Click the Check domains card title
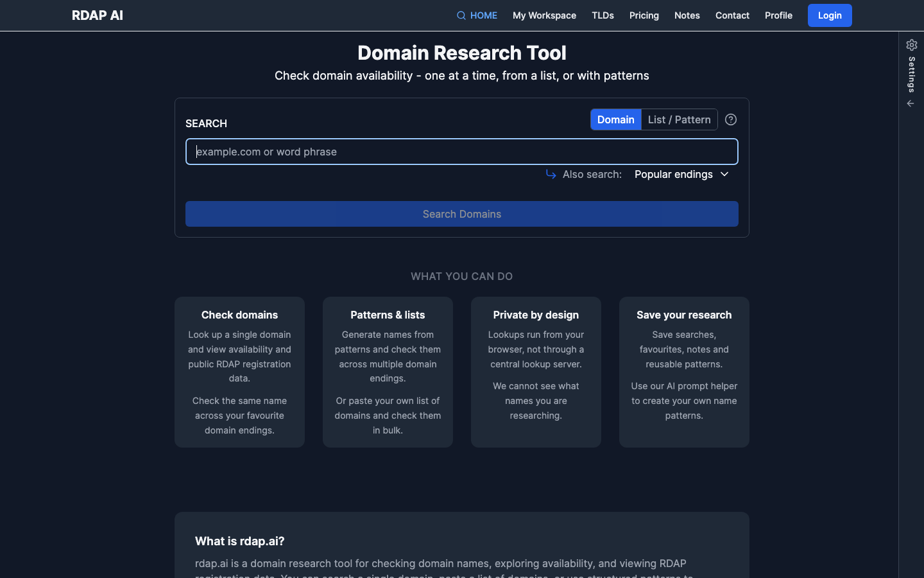Viewport: 924px width, 578px height. coord(239,315)
